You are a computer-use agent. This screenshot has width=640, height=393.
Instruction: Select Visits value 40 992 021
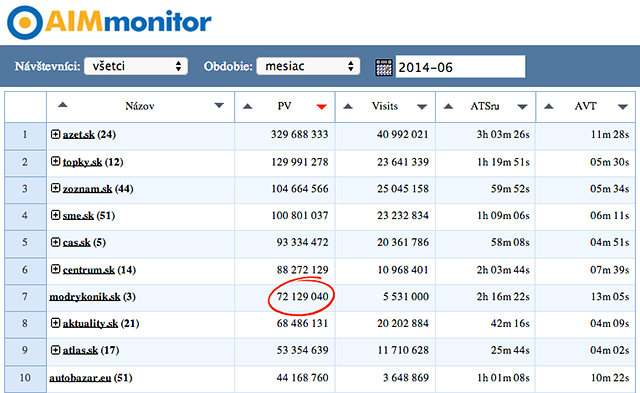(402, 135)
